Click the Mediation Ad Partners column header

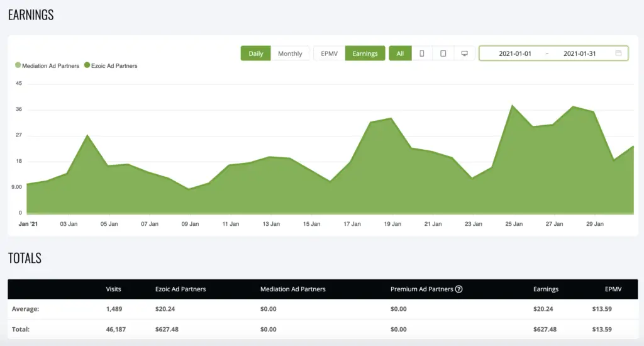tap(293, 289)
